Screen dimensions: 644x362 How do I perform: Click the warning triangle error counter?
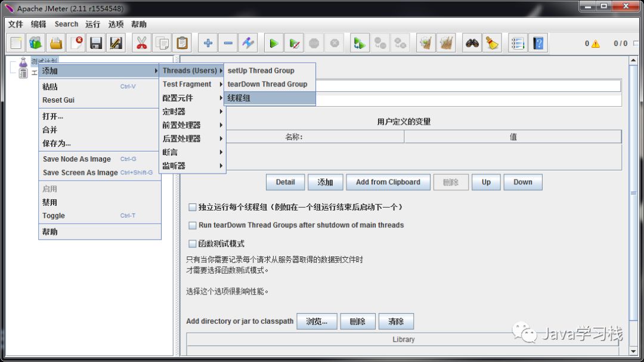click(596, 44)
